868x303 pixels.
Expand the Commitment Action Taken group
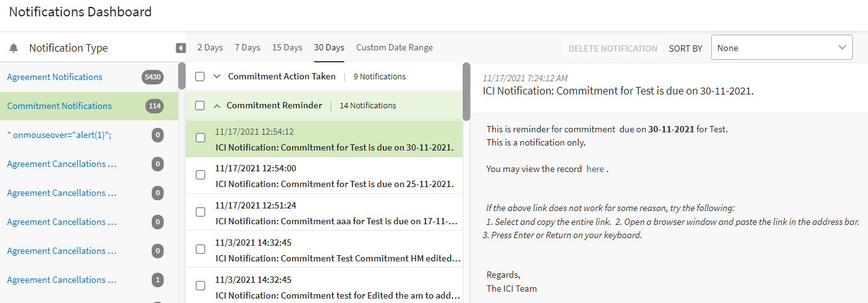[217, 77]
